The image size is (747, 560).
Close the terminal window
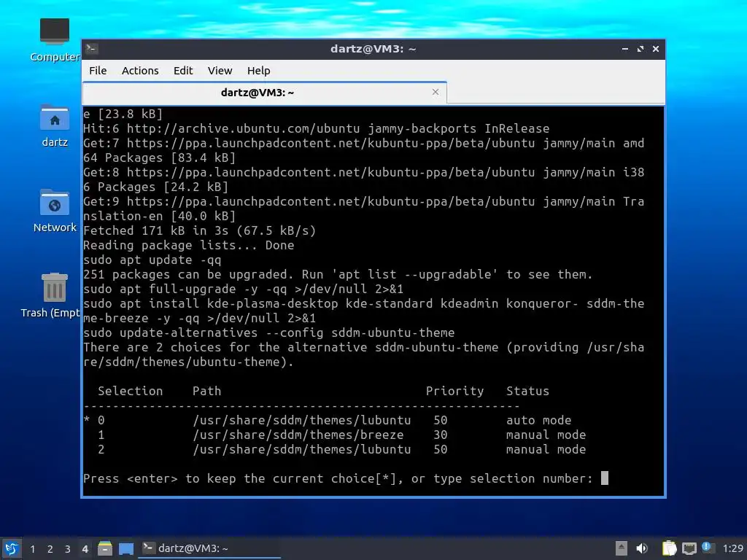(656, 49)
